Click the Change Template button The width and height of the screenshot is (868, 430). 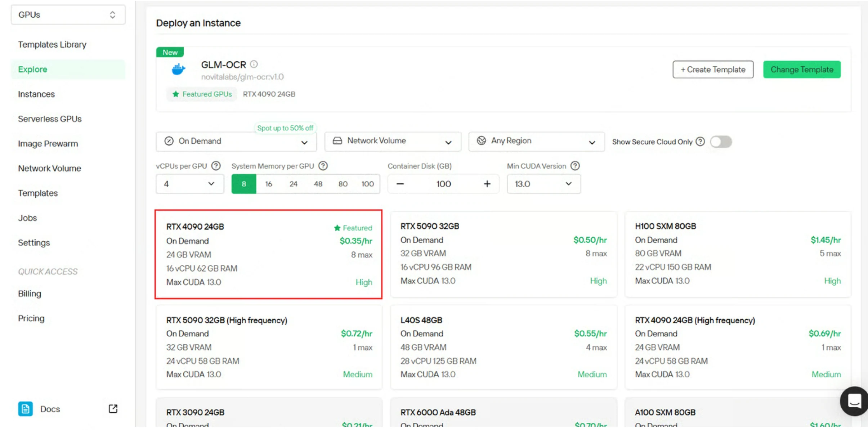coord(802,70)
